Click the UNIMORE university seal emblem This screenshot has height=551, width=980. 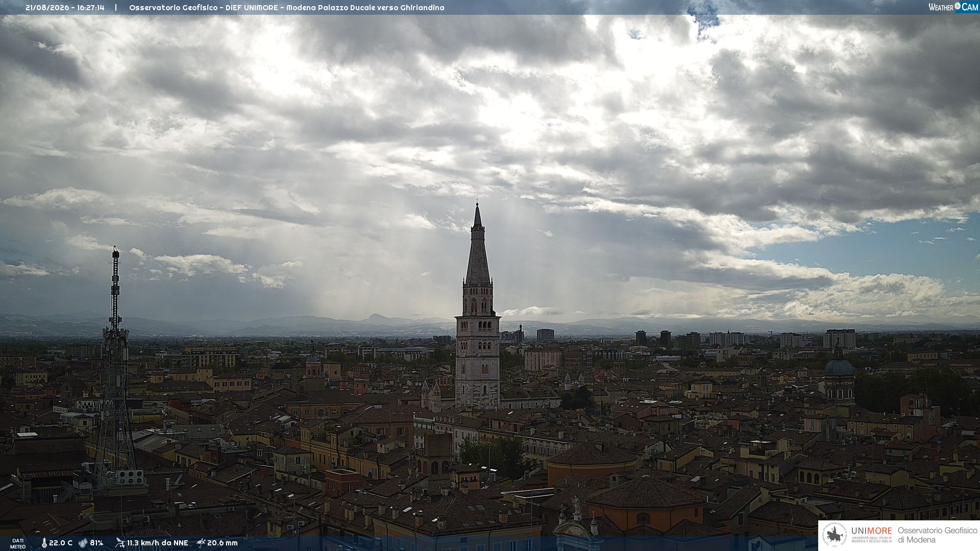click(x=835, y=535)
